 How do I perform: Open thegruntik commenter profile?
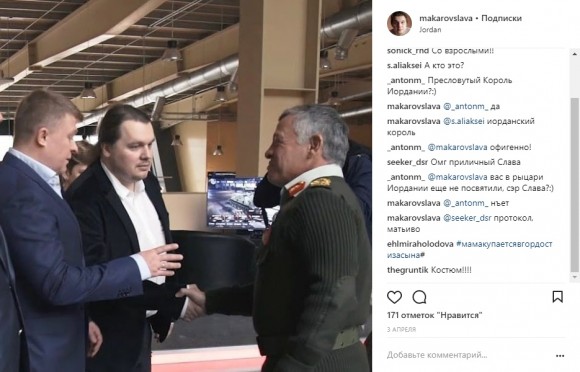click(408, 270)
